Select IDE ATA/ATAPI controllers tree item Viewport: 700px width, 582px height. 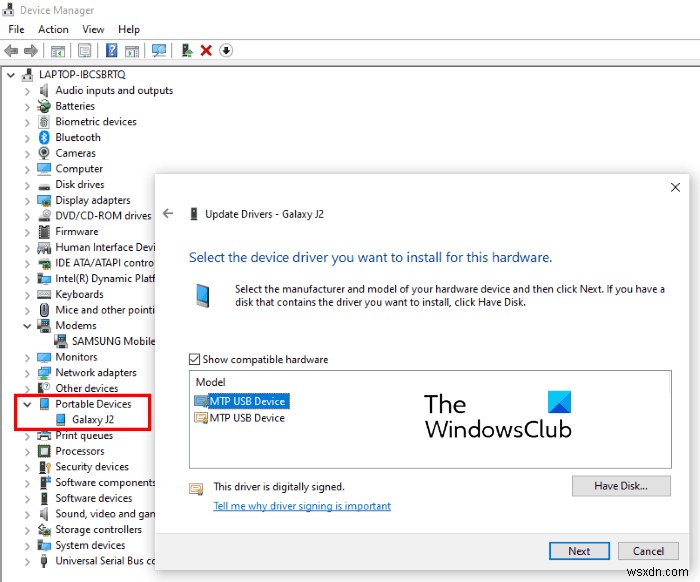(104, 263)
